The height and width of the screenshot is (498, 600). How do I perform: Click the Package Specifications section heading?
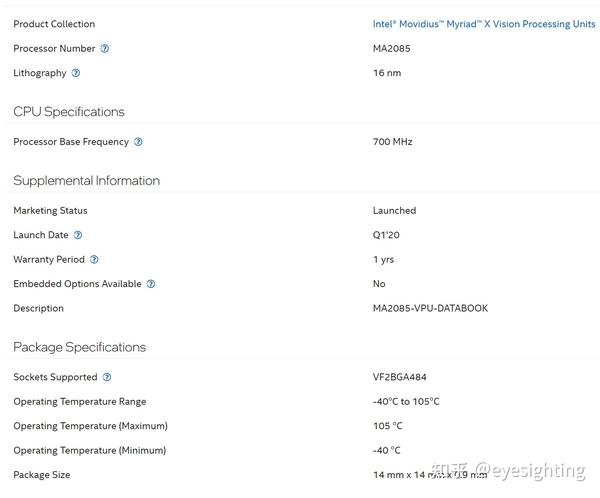[79, 347]
